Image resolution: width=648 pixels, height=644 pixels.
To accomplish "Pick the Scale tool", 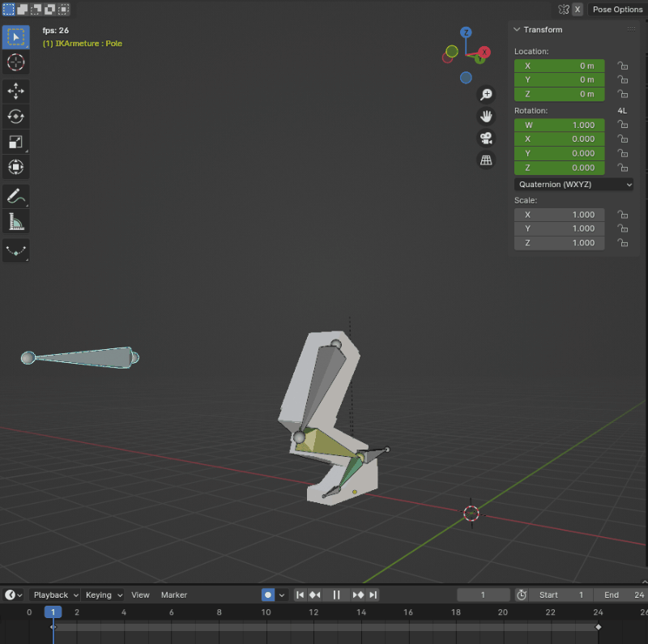I will 16,142.
